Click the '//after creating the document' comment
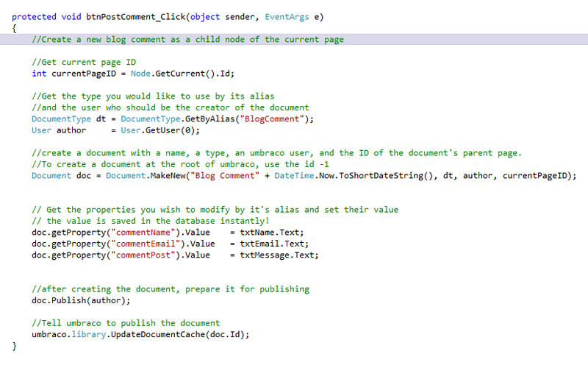588x368 pixels. (171, 289)
